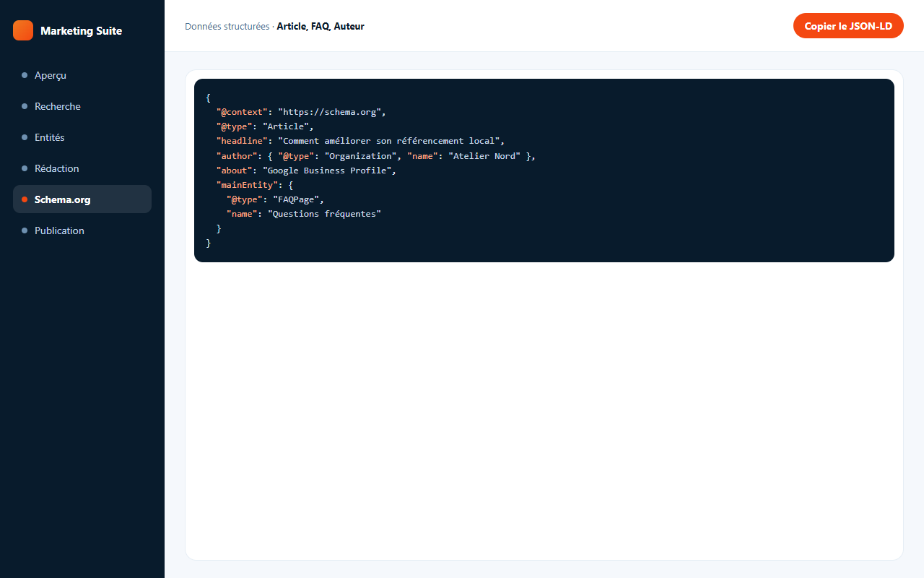This screenshot has height=578, width=924.
Task: Click the "Questions fréquentes" value
Action: pyautogui.click(x=324, y=214)
